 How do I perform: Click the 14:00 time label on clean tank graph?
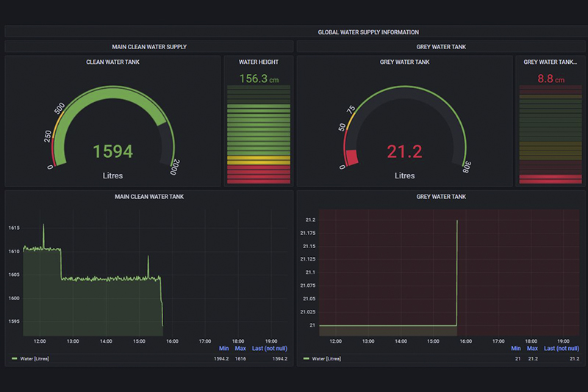click(x=106, y=341)
